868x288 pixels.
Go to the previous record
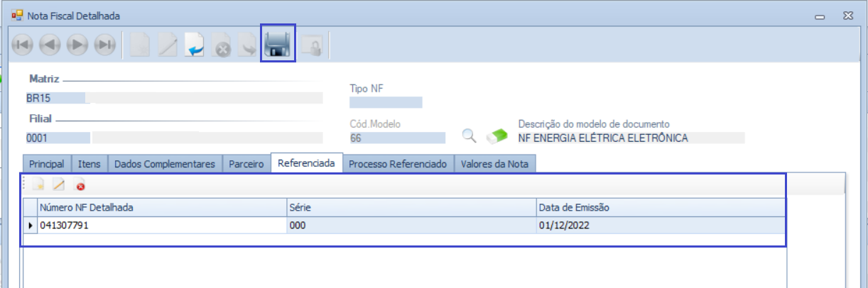click(50, 45)
